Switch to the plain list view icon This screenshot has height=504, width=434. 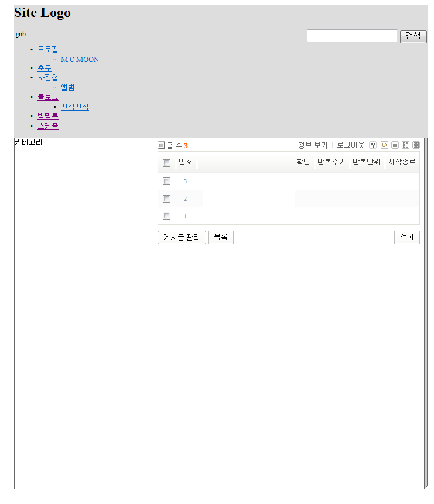click(395, 145)
